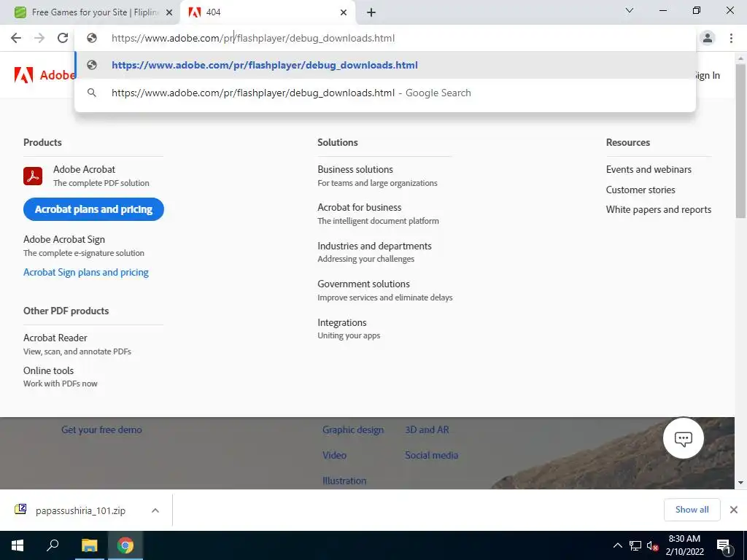
Task: Open Events and webinars link
Action: [x=649, y=169]
